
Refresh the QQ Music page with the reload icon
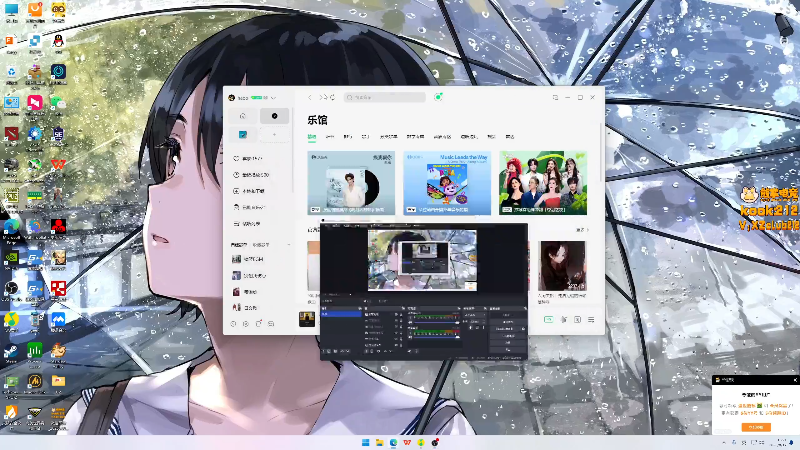click(332, 97)
